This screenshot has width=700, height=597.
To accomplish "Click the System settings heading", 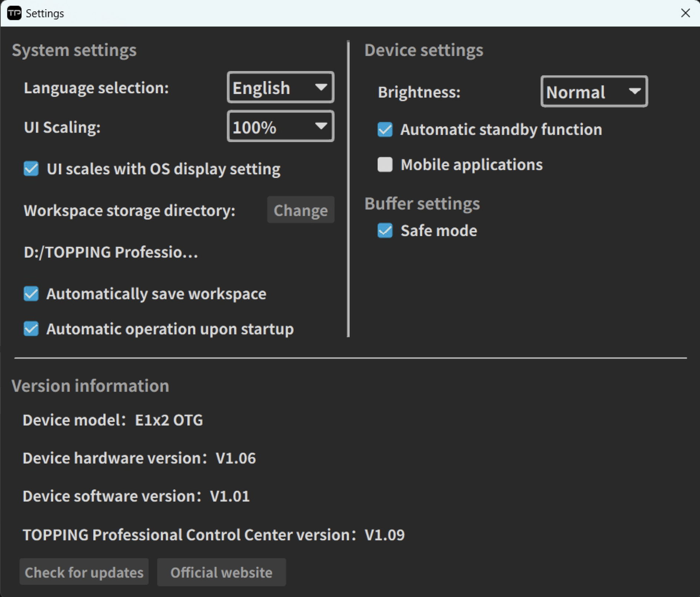I will tap(74, 50).
